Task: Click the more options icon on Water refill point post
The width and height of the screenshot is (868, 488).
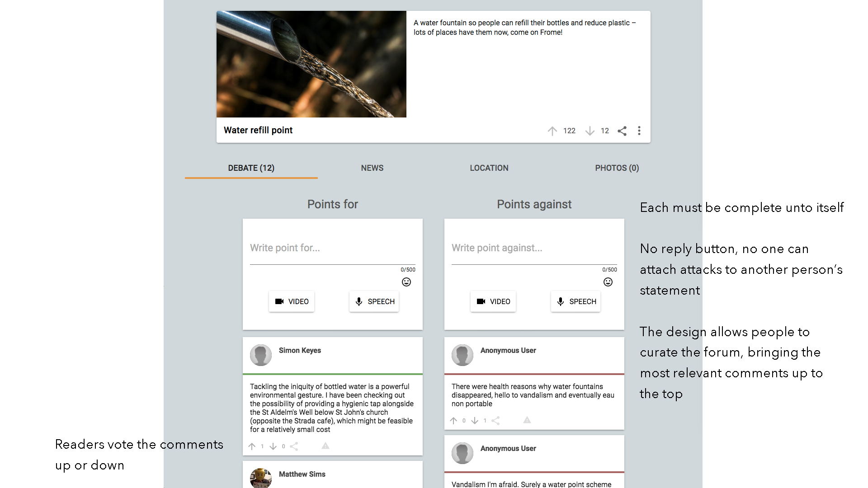Action: tap(638, 131)
